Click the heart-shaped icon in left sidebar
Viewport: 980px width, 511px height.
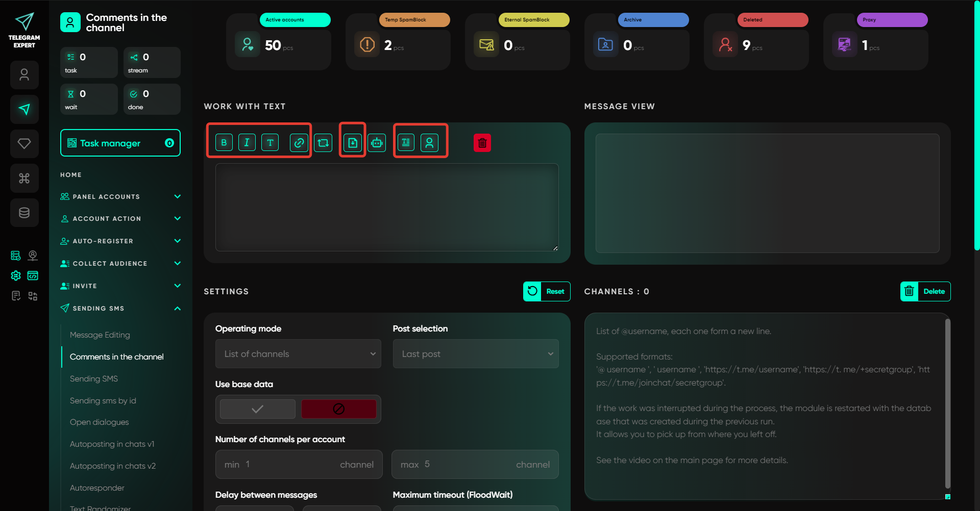click(x=24, y=144)
